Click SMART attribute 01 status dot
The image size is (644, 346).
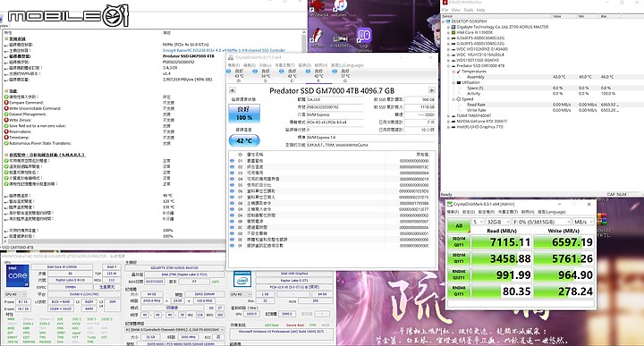click(232, 161)
